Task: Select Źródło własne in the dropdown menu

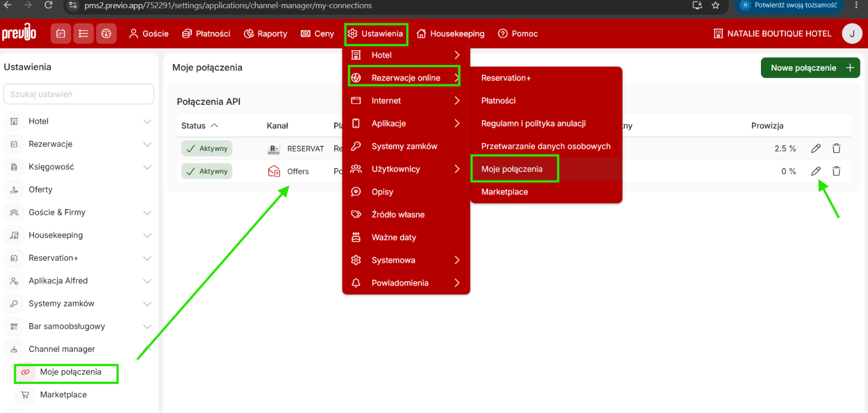Action: [406, 215]
